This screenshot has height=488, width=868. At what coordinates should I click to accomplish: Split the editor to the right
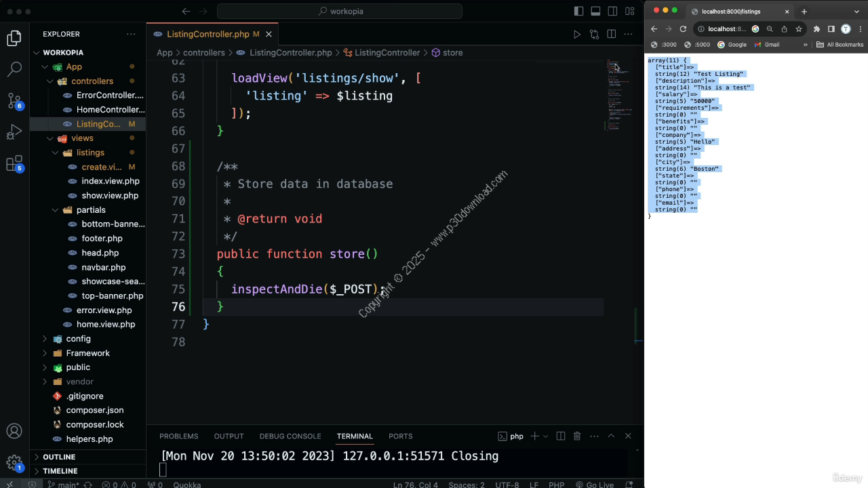tap(611, 34)
